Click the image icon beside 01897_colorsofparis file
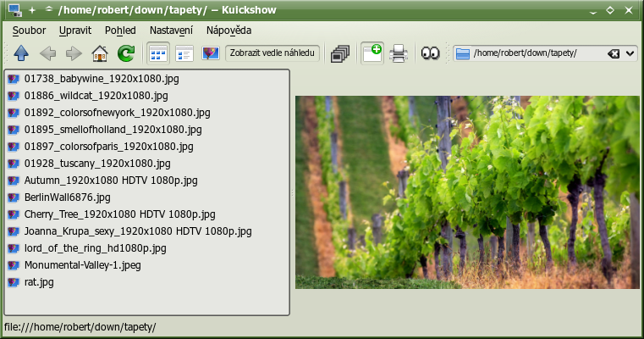This screenshot has height=339, width=644. coord(14,147)
